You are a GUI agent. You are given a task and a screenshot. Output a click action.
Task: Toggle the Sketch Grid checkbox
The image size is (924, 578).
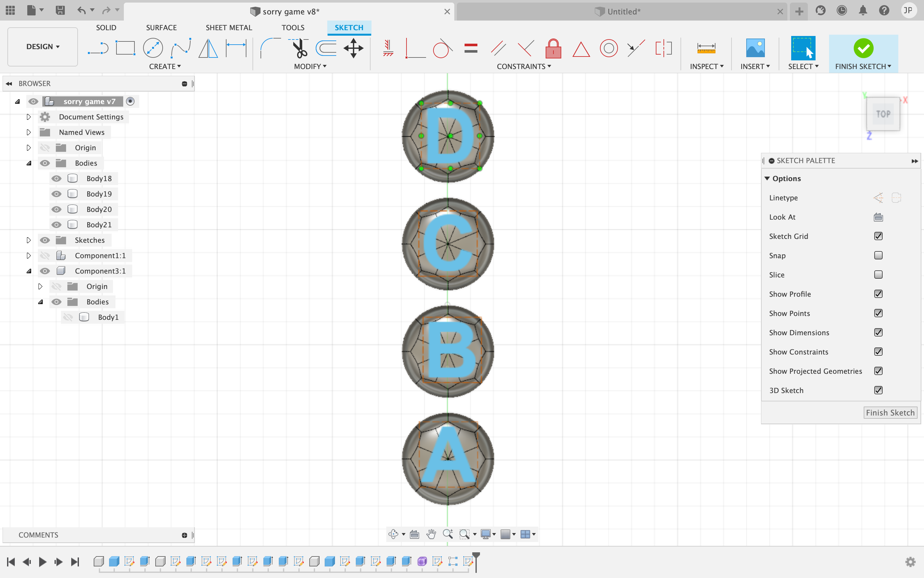pyautogui.click(x=878, y=236)
